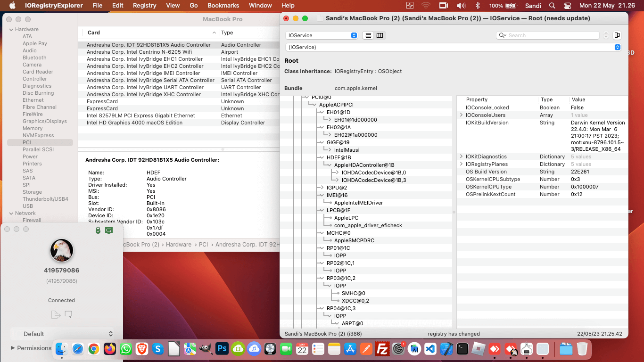Open FaceTime from the Dock
Viewport: 644px width, 362px height.
coord(286,349)
